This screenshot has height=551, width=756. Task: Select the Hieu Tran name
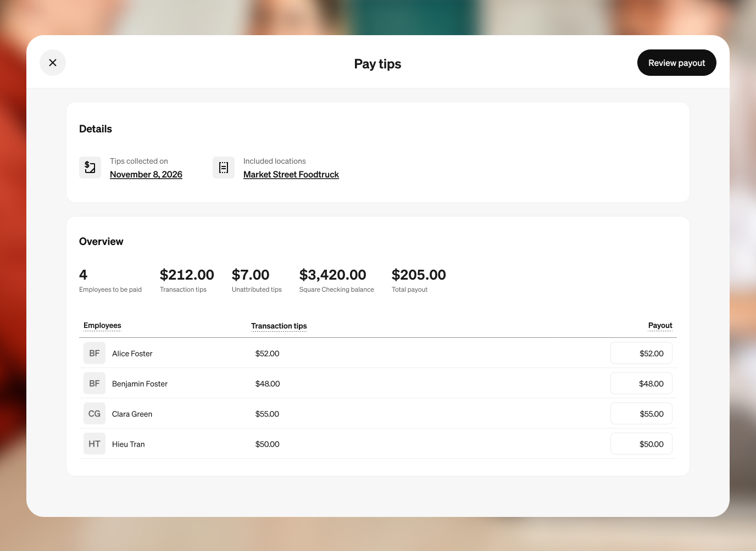click(x=129, y=444)
